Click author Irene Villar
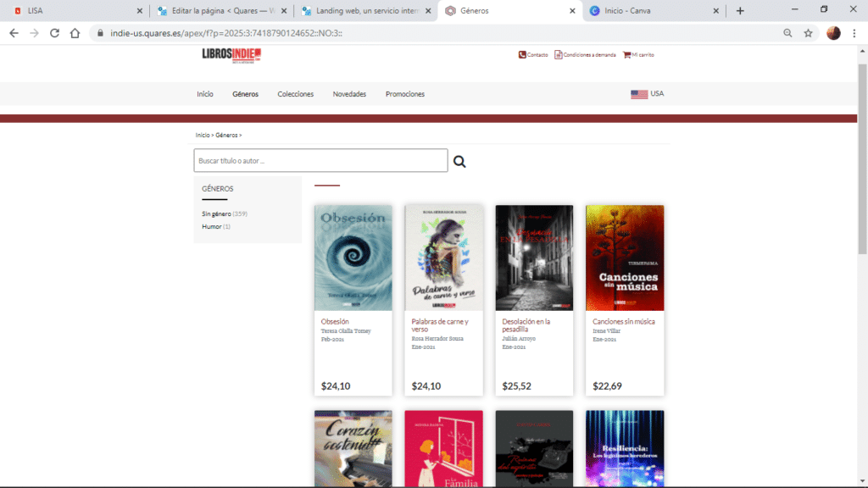The image size is (868, 488). point(607,331)
